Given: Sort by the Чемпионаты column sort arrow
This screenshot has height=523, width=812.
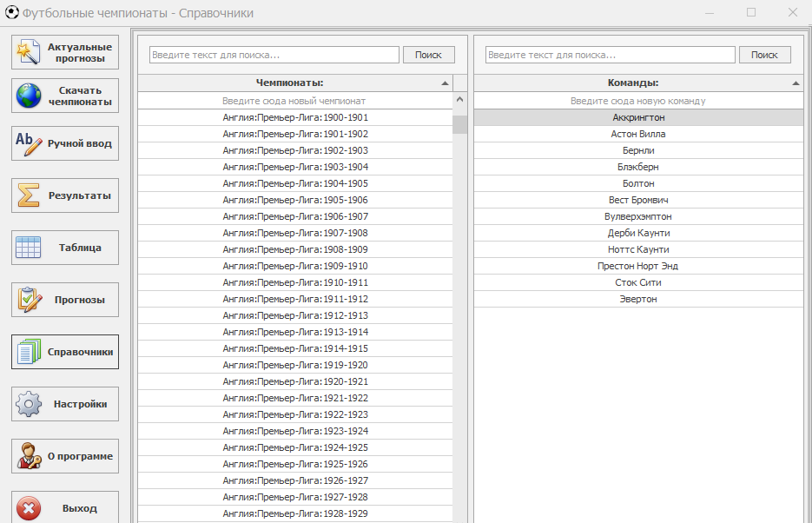Looking at the screenshot, I should click(x=445, y=83).
